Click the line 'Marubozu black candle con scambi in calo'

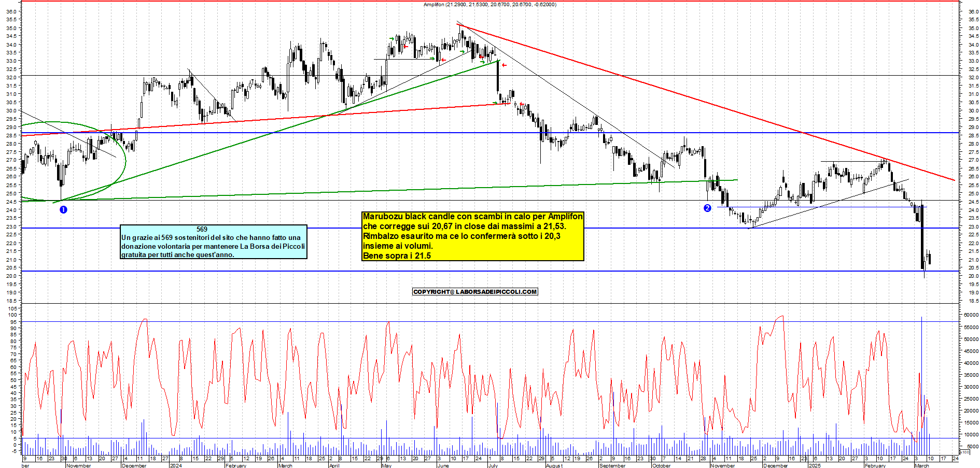[473, 216]
